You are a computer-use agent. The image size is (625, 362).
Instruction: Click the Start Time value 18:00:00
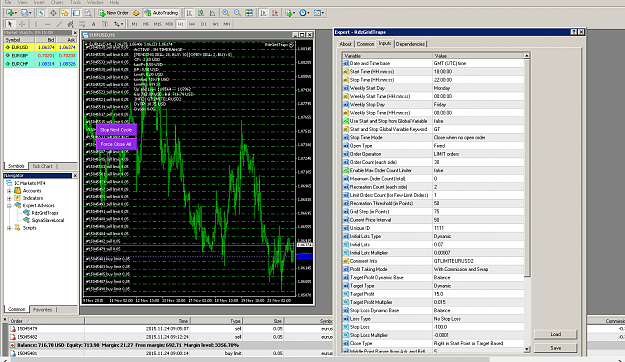[x=478, y=72]
